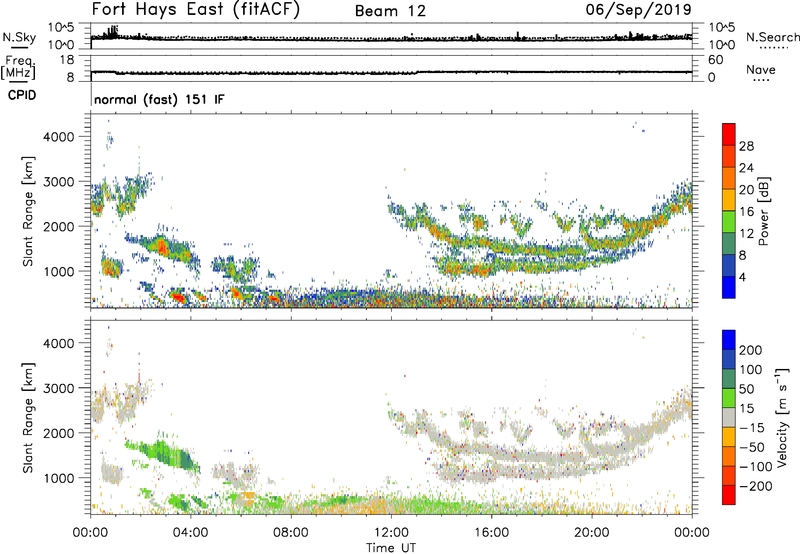This screenshot has width=800, height=554.
Task: Select the "Freq. [MHz]" axis label
Action: (19, 67)
